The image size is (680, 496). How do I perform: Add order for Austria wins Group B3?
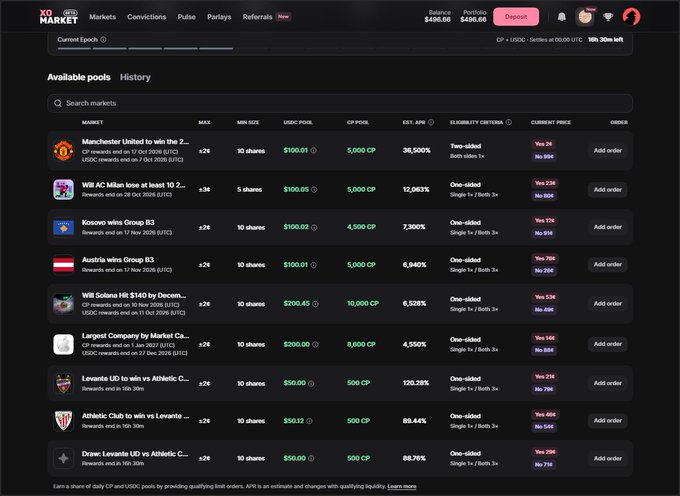point(608,264)
